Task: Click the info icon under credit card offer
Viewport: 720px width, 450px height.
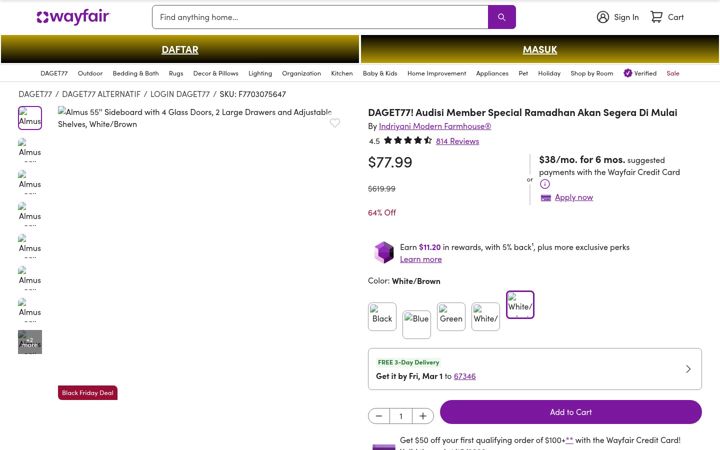Action: tap(545, 184)
